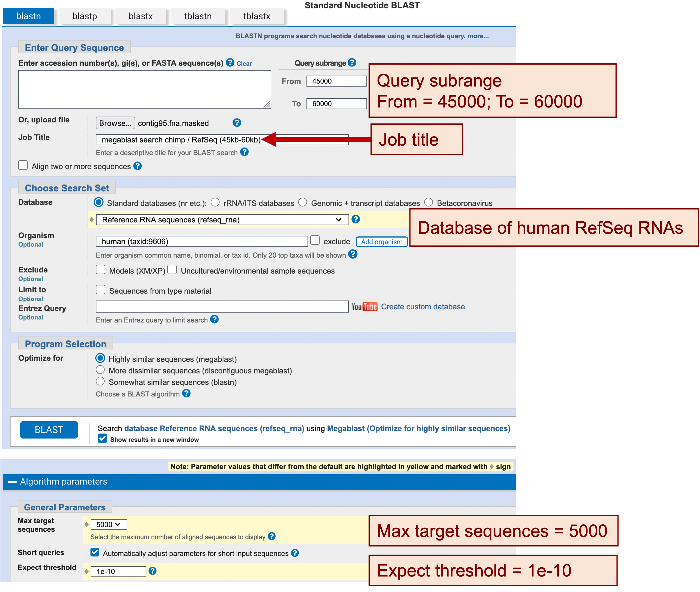Screen dimensions: 700x592
Task: Select Standard databases radio button
Action: (99, 202)
